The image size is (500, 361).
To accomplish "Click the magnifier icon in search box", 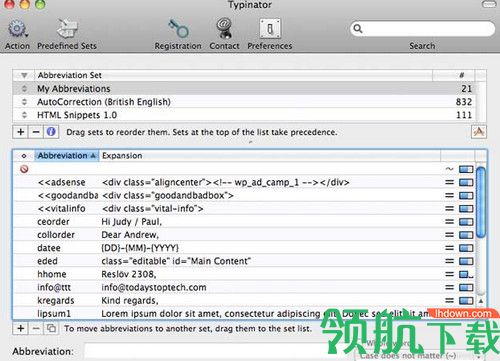I will coord(358,29).
